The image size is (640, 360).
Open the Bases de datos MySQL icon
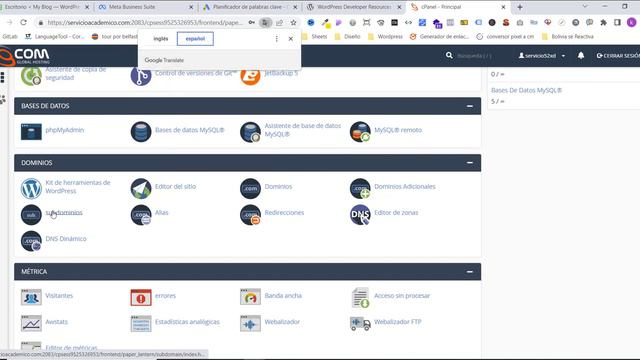pyautogui.click(x=141, y=131)
